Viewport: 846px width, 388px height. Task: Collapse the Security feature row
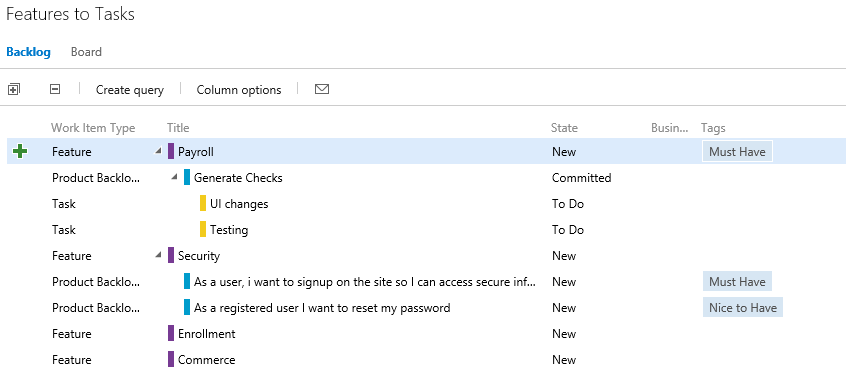click(x=158, y=255)
